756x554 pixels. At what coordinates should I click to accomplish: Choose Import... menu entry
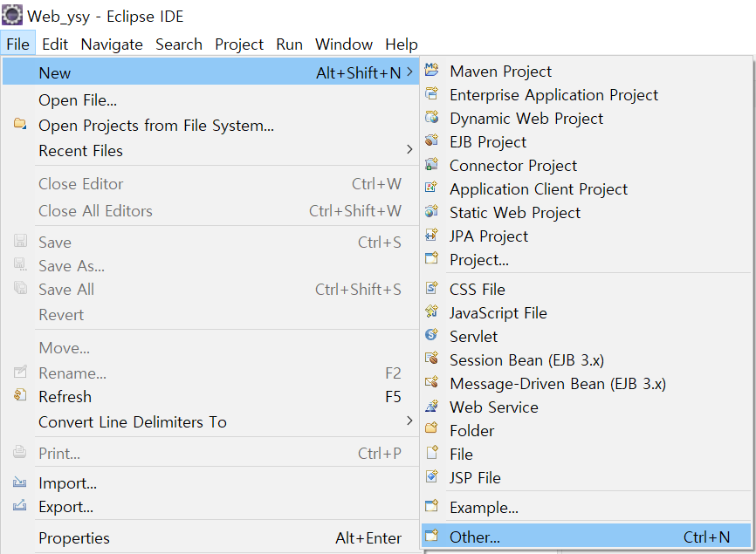tap(211, 482)
